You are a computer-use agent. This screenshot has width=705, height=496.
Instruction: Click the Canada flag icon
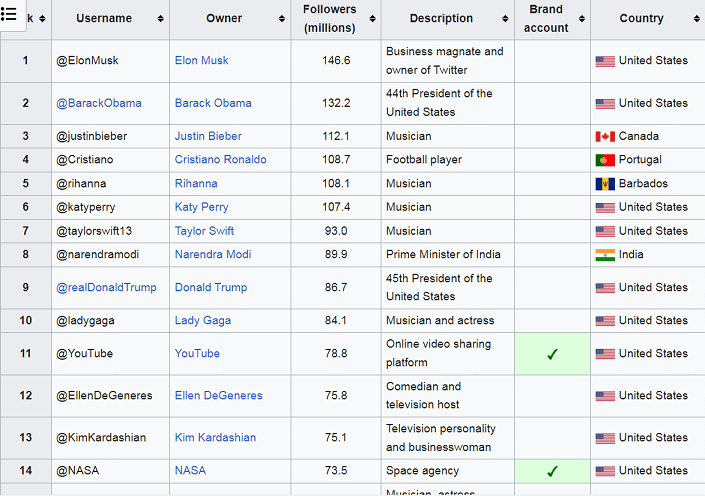click(x=605, y=136)
